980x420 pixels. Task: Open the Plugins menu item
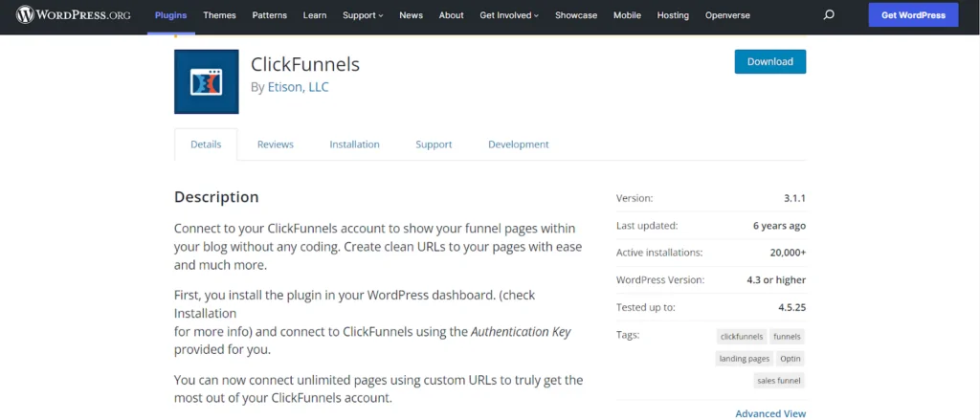170,15
